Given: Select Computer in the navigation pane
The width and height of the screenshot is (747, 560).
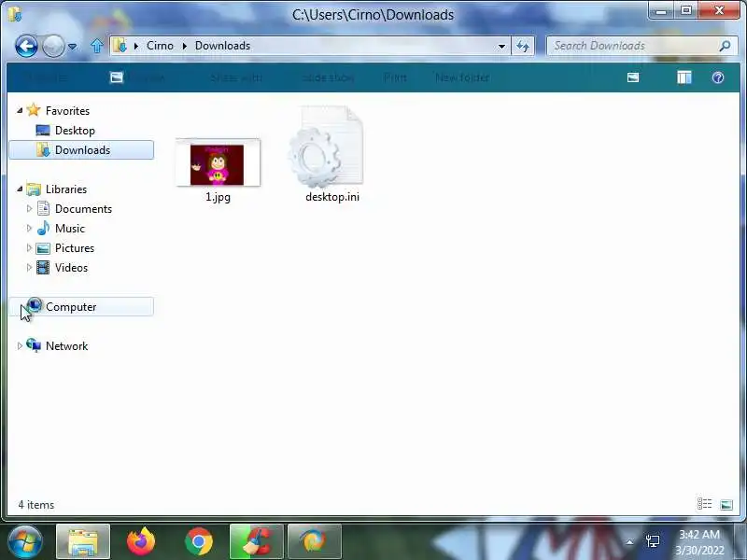Looking at the screenshot, I should click(81, 307).
